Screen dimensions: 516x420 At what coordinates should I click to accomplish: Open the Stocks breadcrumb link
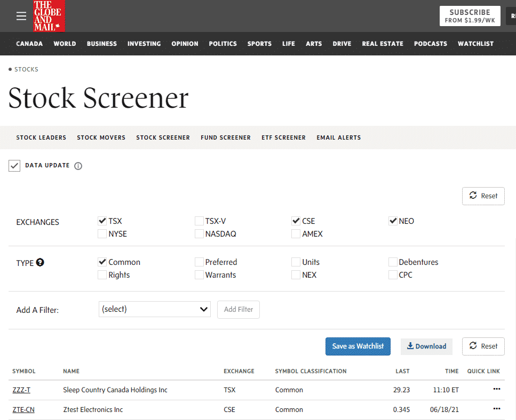26,69
